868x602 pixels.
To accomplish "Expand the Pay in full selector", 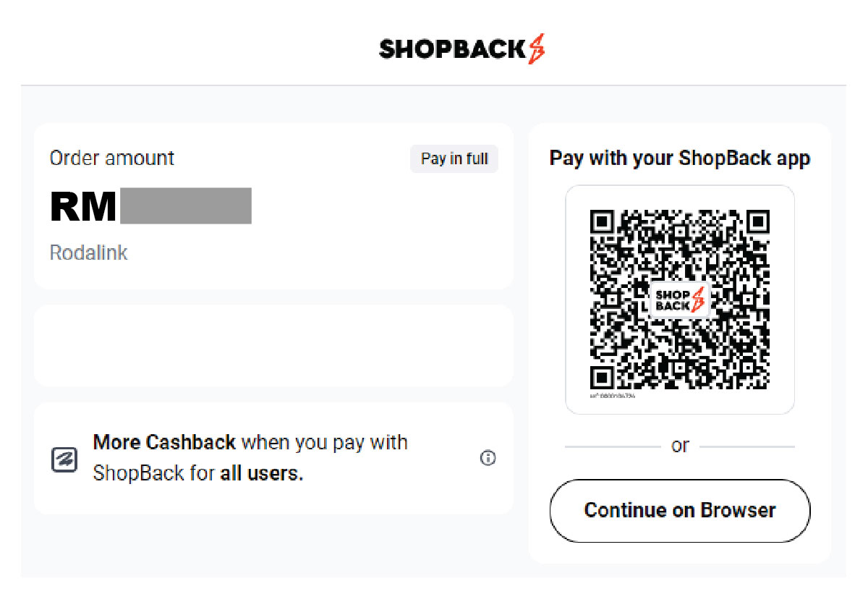I will pos(454,158).
